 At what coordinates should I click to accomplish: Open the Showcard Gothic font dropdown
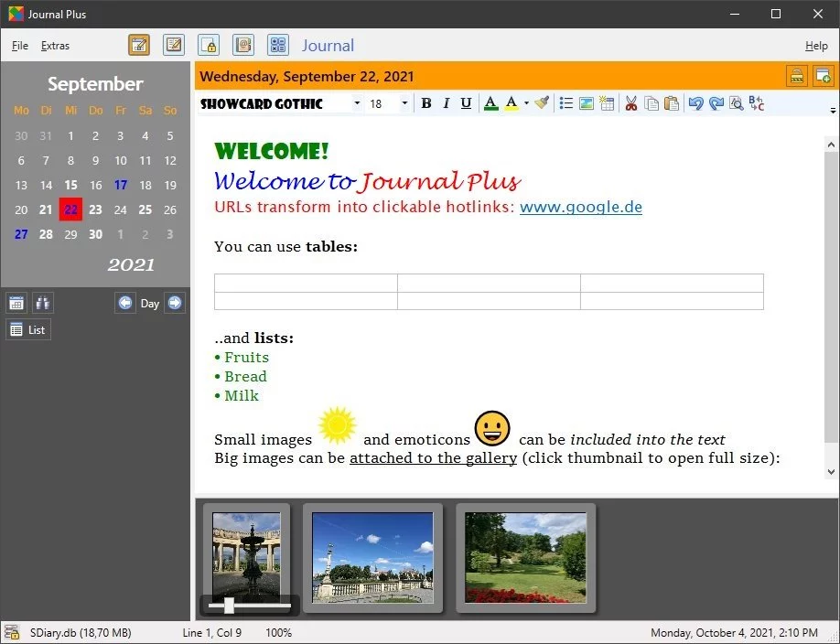pos(358,103)
